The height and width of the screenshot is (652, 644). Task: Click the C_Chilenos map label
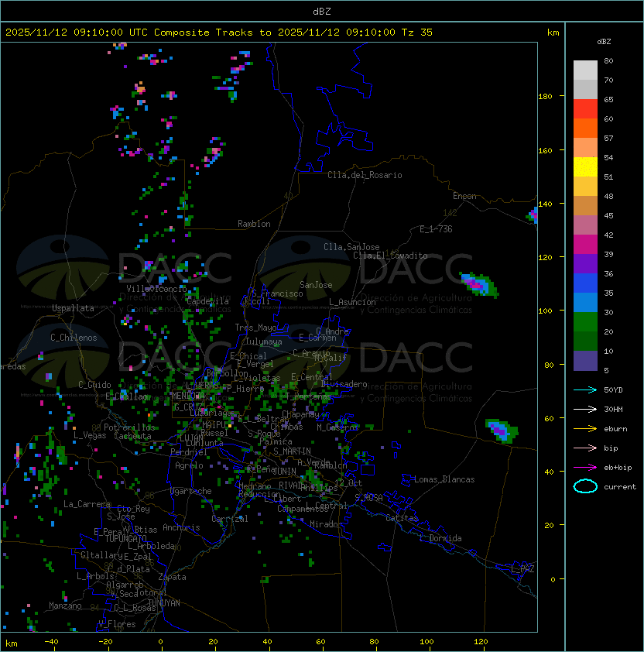(74, 338)
